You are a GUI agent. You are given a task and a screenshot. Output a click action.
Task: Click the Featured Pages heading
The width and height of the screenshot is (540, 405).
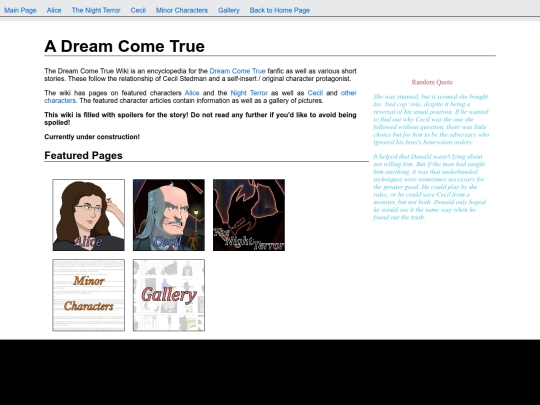coord(83,155)
